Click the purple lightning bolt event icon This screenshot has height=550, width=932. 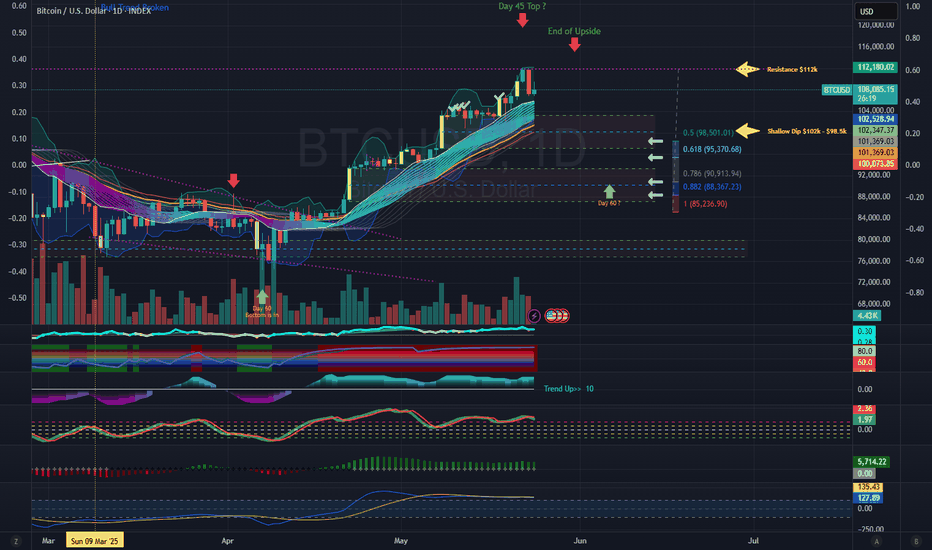pos(534,316)
